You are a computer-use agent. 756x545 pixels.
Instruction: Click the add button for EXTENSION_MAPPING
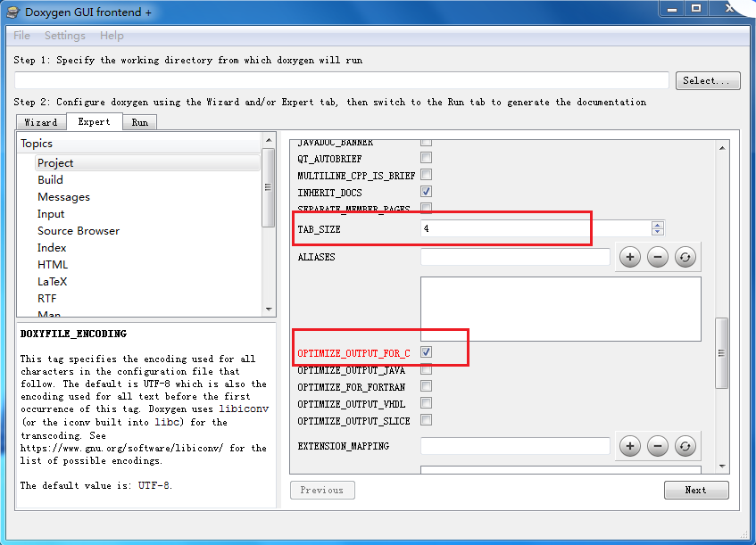click(x=629, y=446)
